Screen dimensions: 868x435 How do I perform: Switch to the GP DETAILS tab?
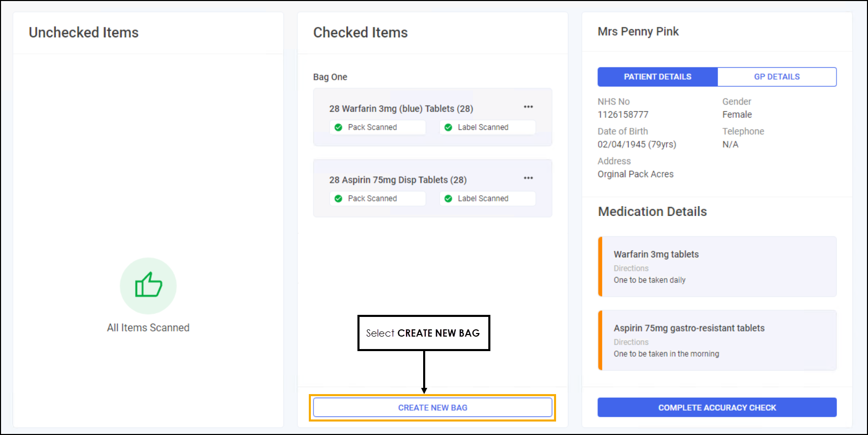[776, 77]
